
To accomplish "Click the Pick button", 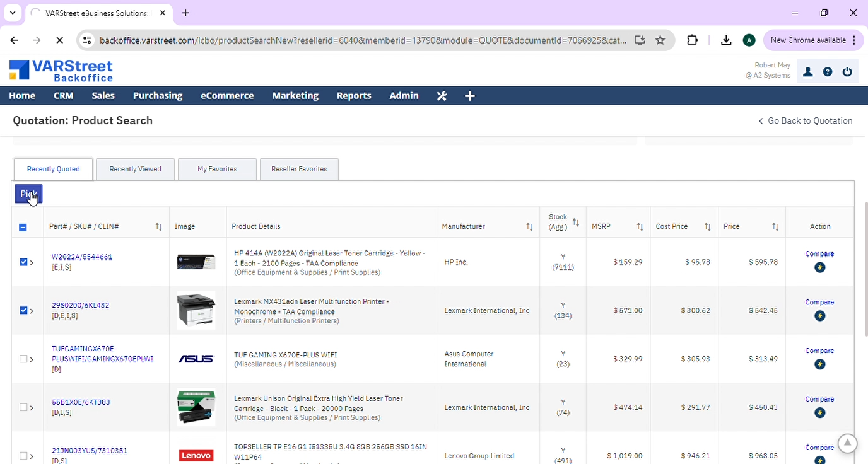I will click(x=28, y=194).
